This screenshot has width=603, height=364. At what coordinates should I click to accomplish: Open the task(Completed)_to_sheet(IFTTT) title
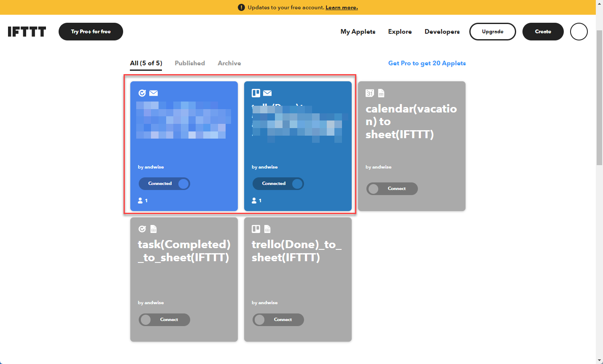click(184, 251)
